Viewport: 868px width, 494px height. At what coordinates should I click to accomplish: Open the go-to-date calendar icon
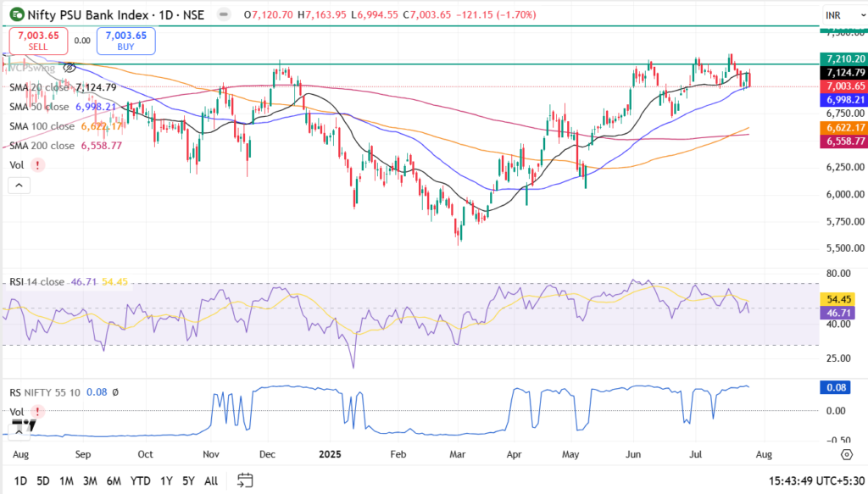[x=245, y=480]
